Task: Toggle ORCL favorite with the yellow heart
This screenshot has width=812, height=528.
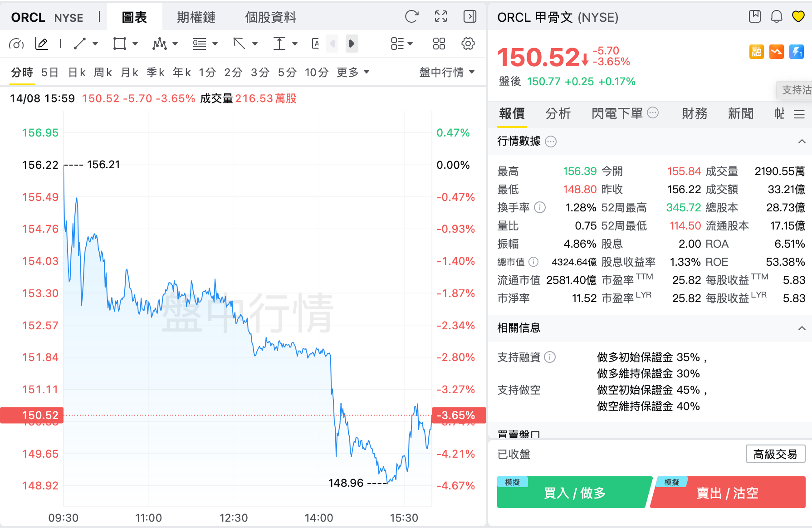Action: [798, 16]
